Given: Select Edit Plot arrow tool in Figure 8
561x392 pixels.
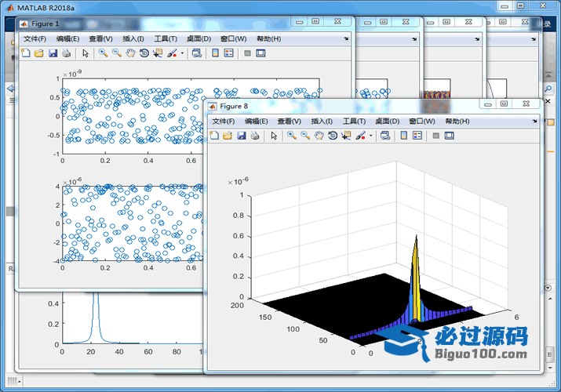Looking at the screenshot, I should pos(274,136).
